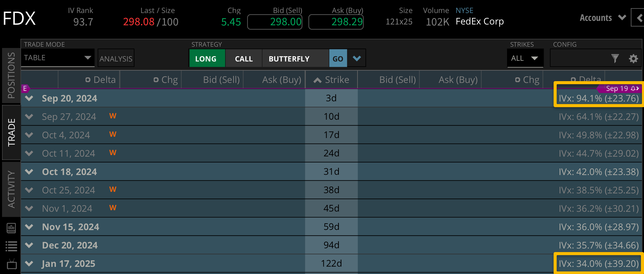This screenshot has width=644, height=274.
Task: Open the chart icon in left sidebar
Action: [11, 228]
